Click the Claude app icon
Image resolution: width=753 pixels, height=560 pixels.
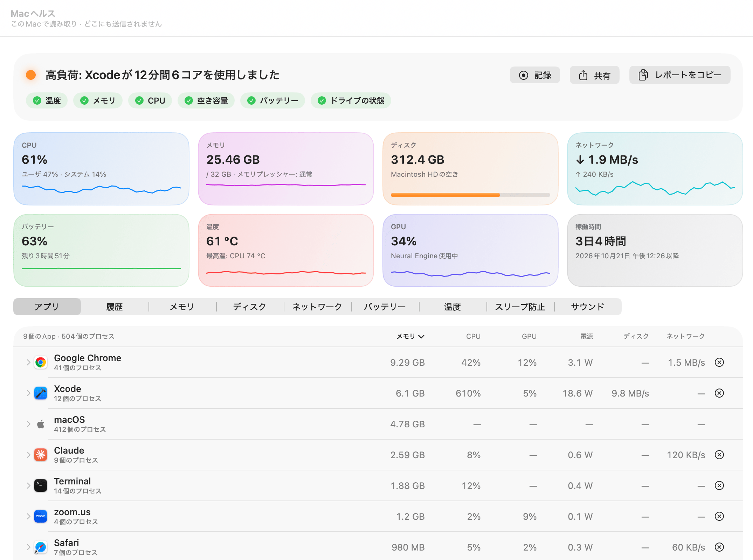[x=41, y=455]
